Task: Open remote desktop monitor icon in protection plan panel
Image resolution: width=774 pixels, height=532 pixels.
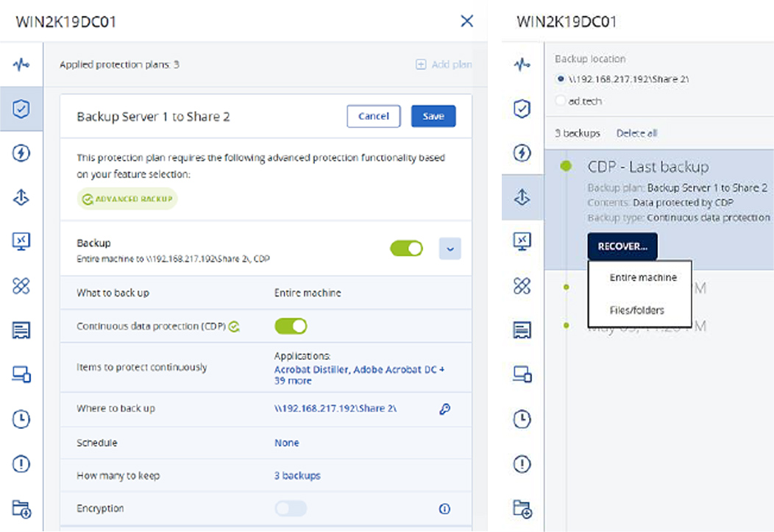Action: (x=21, y=241)
